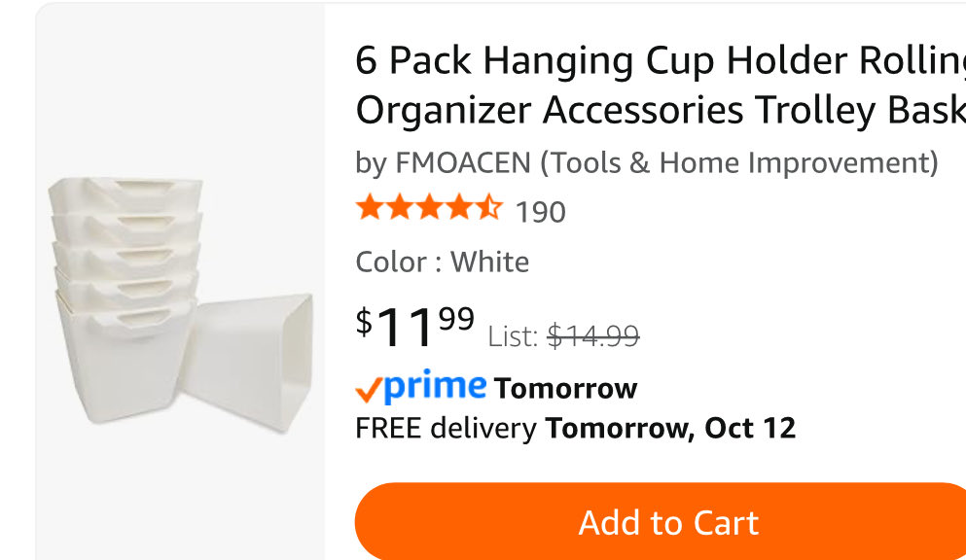Click the Color : White label
The image size is (966, 560).
443,262
